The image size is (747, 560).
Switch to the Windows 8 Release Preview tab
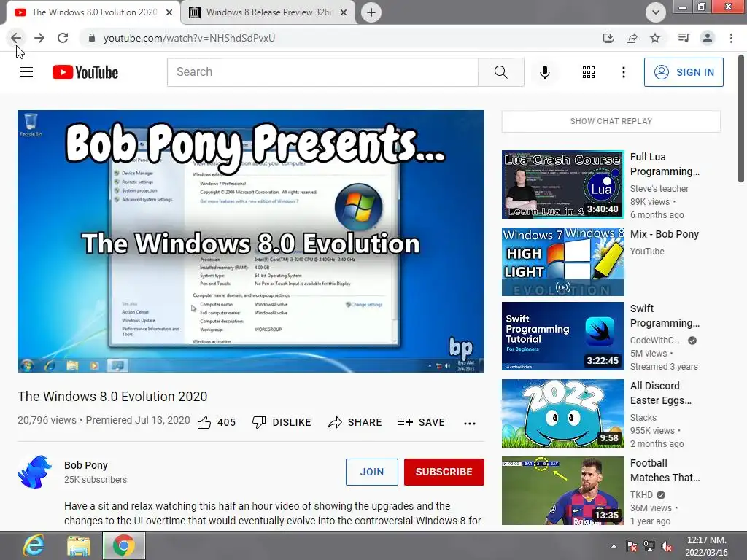[268, 12]
